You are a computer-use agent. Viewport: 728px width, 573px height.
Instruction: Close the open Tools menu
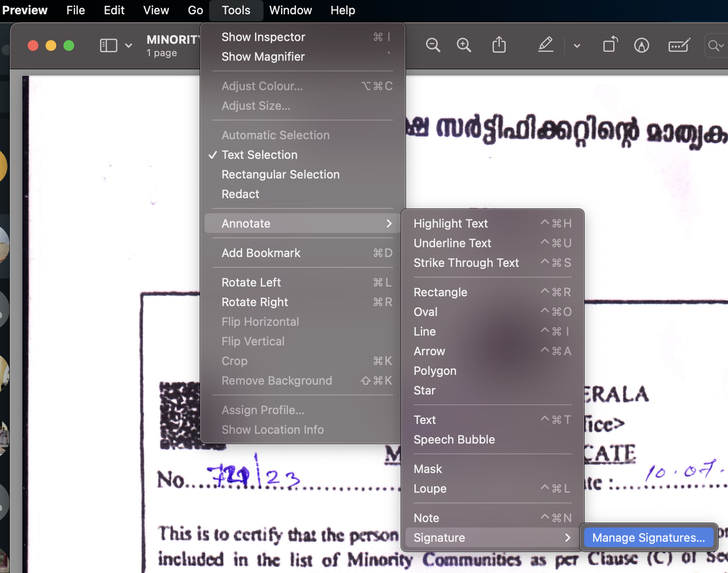pyautogui.click(x=236, y=10)
